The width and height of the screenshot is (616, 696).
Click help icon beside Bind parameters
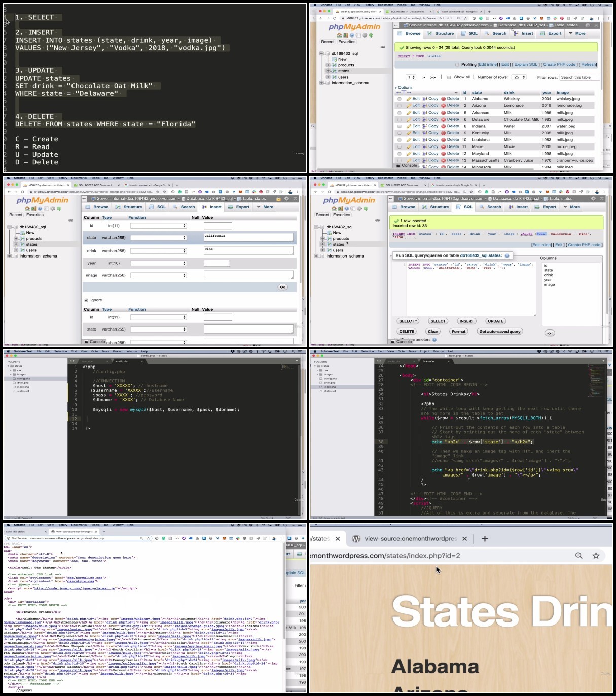[x=435, y=340]
